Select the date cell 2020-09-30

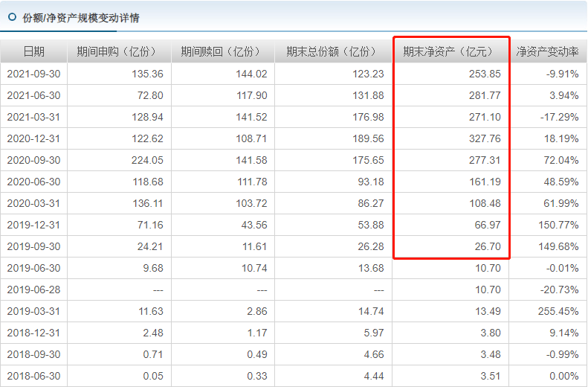coord(33,160)
